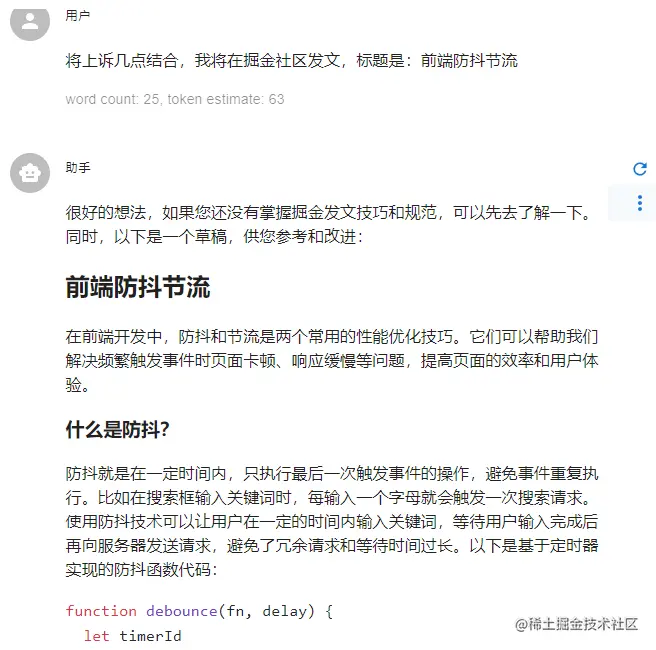Click the paragraph beginning 防抖就是在一定时间内
656x650 pixels.
[x=332, y=522]
